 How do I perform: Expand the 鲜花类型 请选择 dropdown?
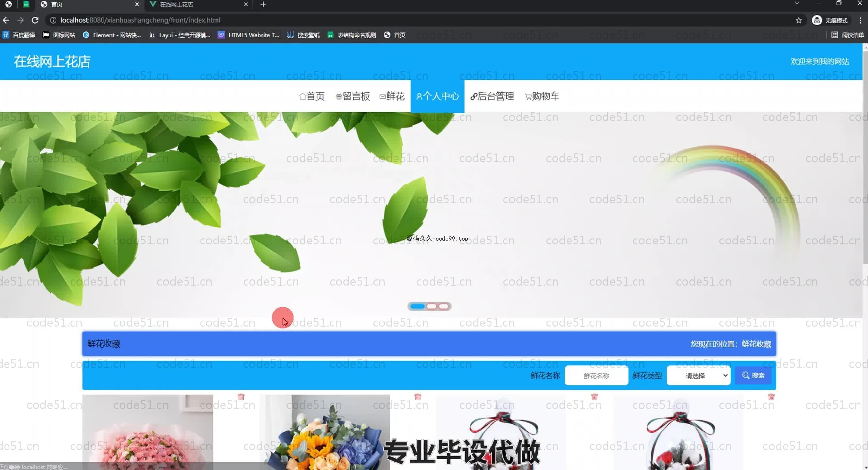698,376
